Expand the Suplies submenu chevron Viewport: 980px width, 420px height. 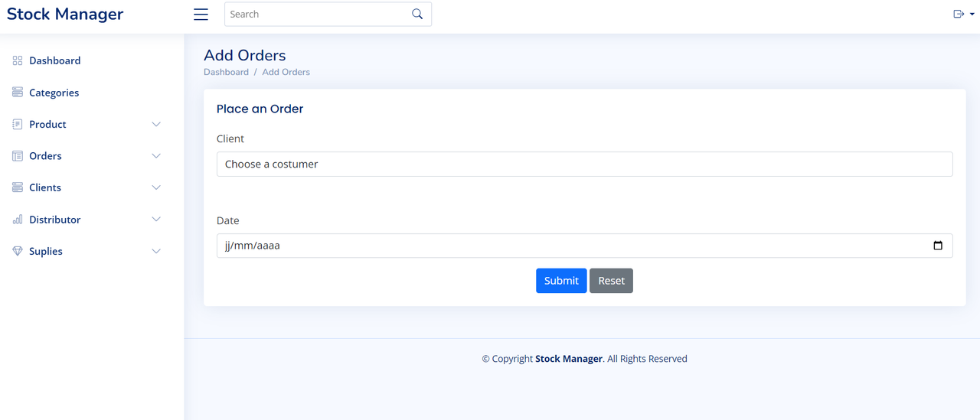click(156, 251)
